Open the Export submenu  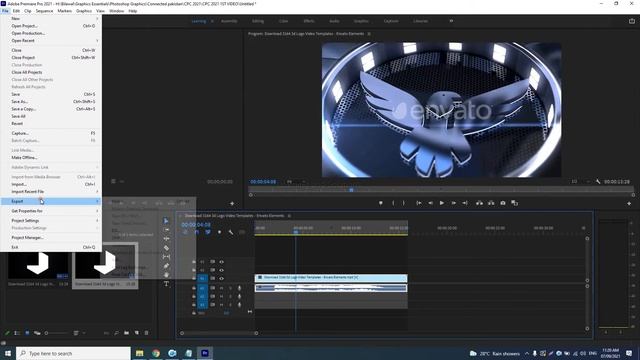pos(51,201)
